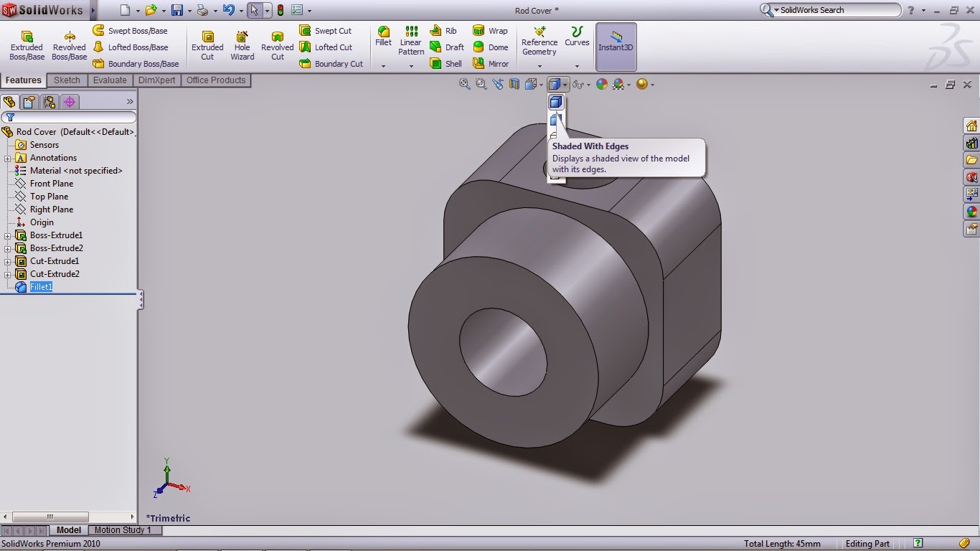Expand the Cut-Extrude1 feature node
This screenshot has width=980, height=551.
pyautogui.click(x=7, y=261)
